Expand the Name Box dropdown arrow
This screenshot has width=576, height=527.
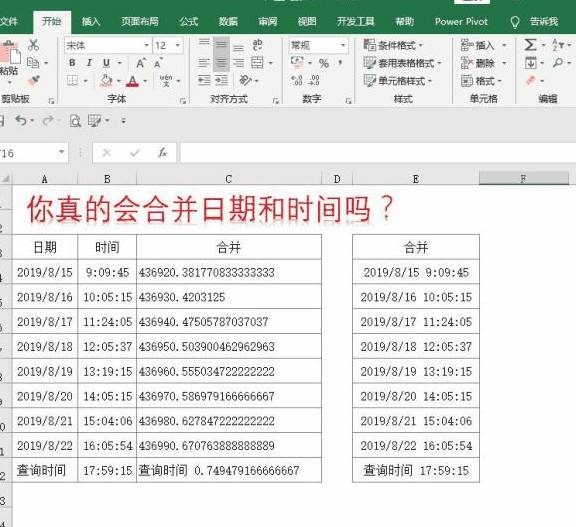tap(61, 152)
